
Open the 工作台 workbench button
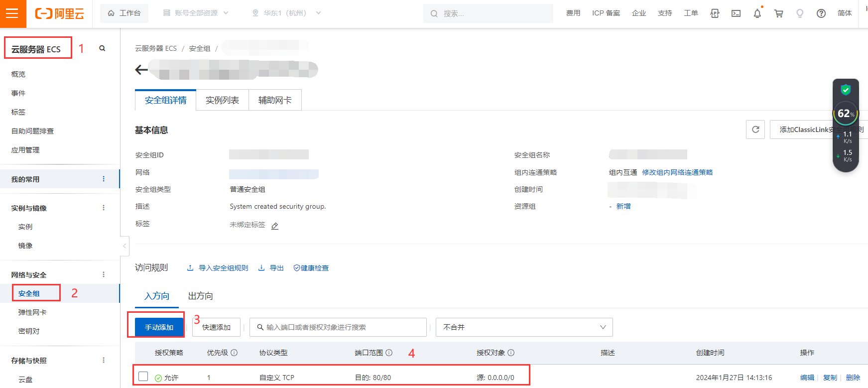[124, 13]
